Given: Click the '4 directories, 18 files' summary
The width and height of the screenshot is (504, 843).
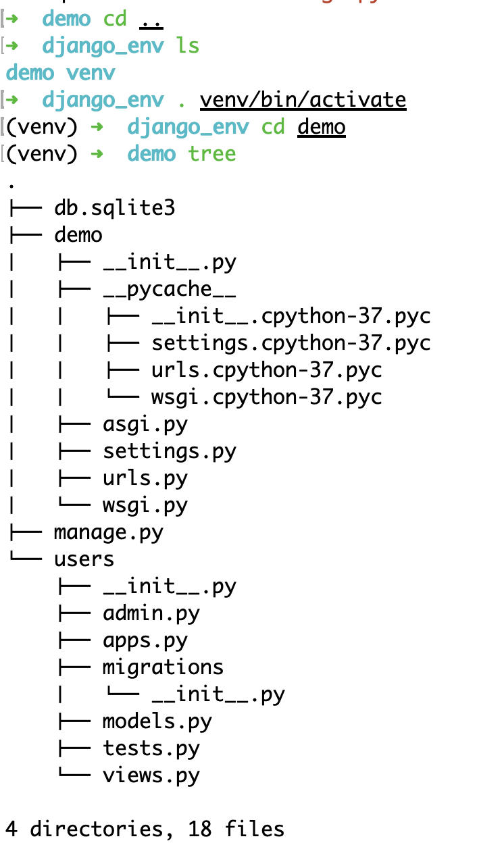Looking at the screenshot, I should [x=145, y=829].
